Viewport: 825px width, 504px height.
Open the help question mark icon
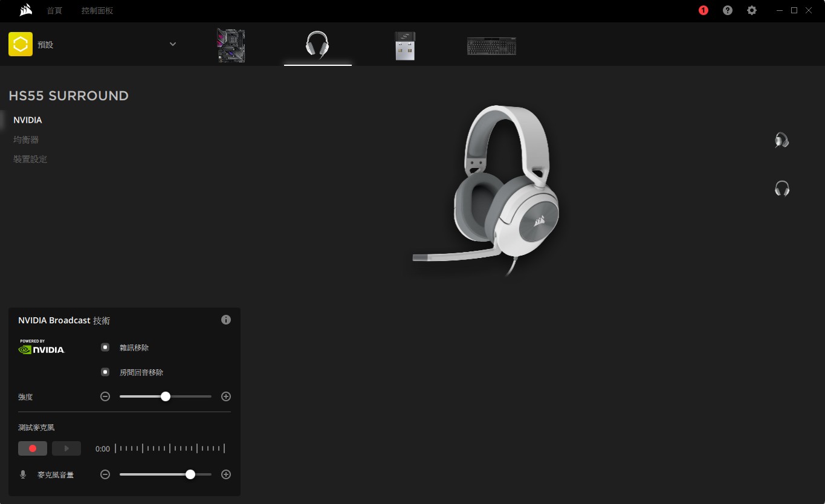(728, 10)
